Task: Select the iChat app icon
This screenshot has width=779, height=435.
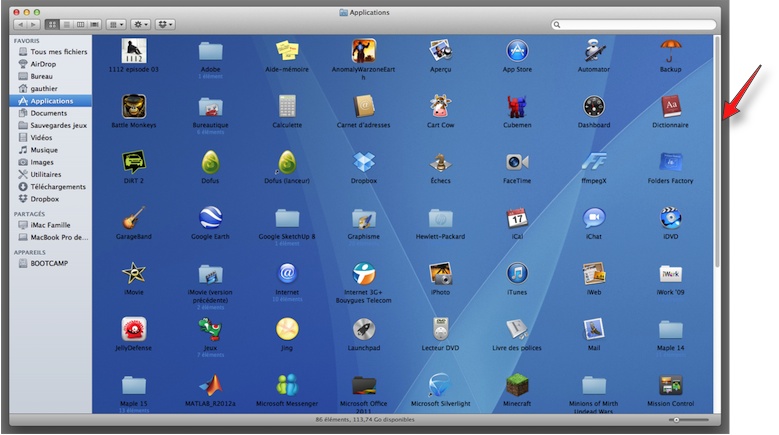Action: tap(594, 218)
